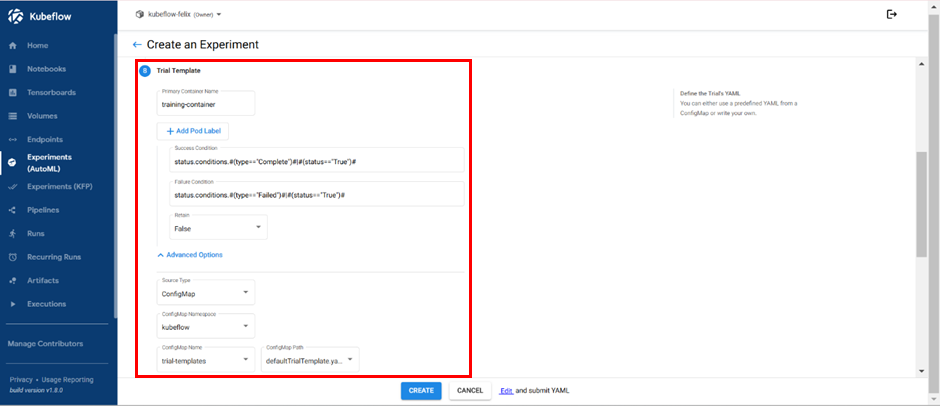Click the Recurring Runs clock icon
This screenshot has width=940, height=406.
pos(13,257)
